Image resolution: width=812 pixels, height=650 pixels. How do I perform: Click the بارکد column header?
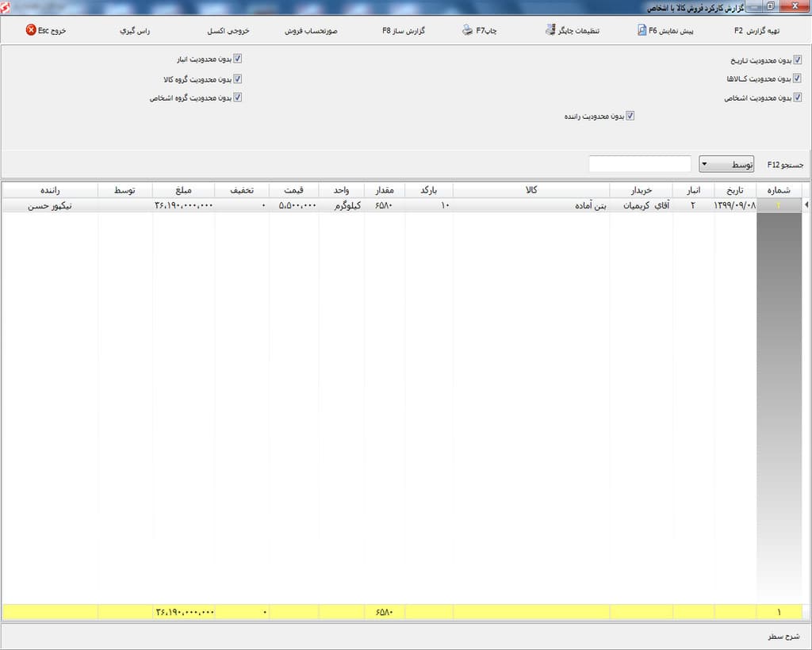429,190
